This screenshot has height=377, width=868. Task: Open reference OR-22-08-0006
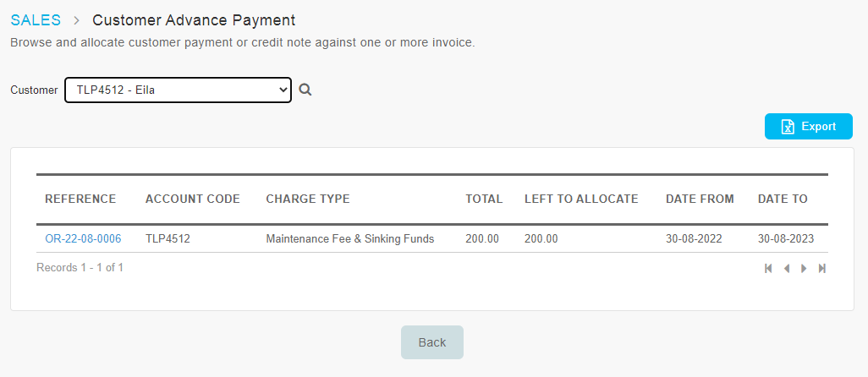(x=83, y=239)
